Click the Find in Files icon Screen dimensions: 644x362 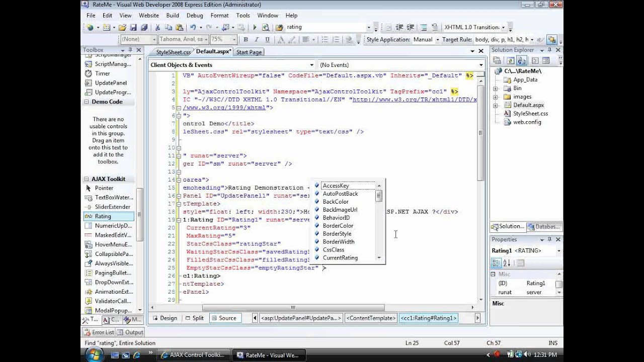pyautogui.click(x=279, y=28)
